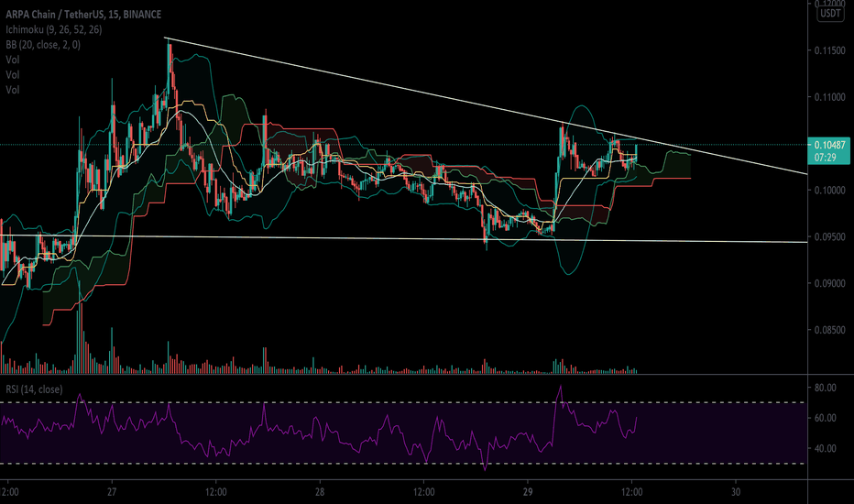This screenshot has width=854, height=504.
Task: Click the first Vol indicator label
Action: [x=13, y=60]
